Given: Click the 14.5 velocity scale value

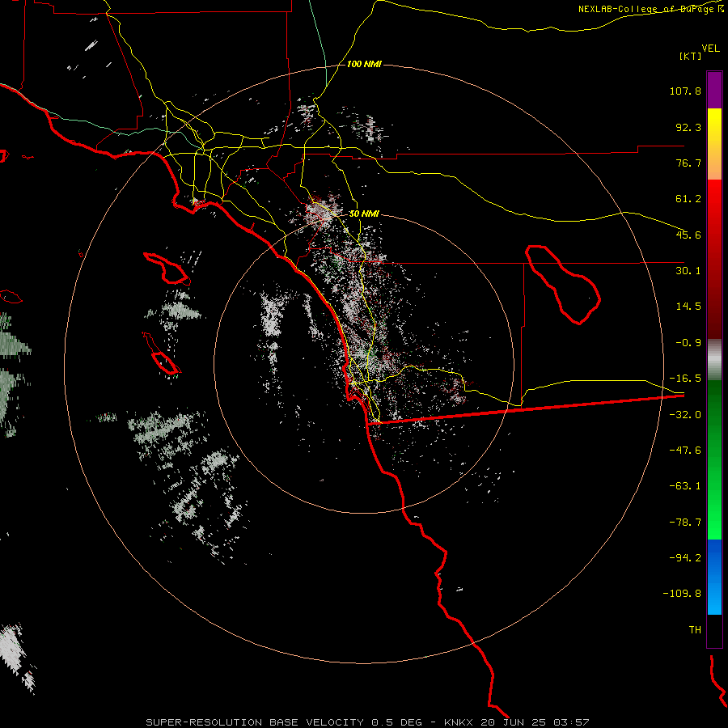Looking at the screenshot, I should (x=688, y=307).
